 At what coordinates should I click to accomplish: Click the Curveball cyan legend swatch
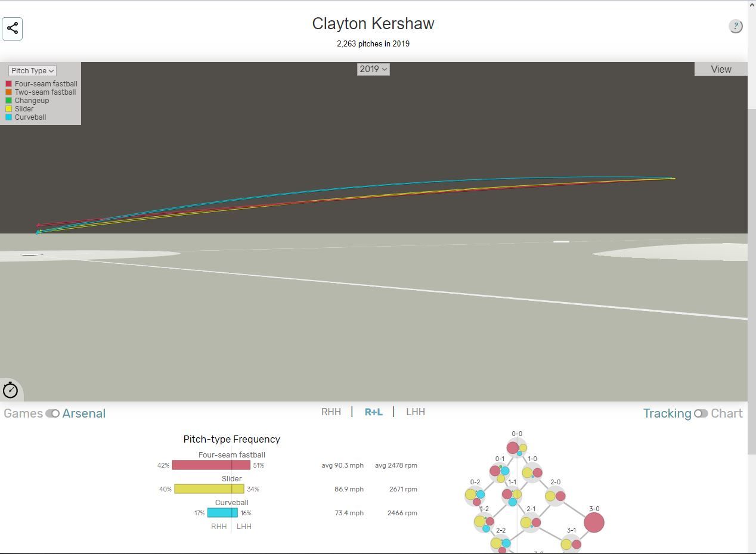coord(9,117)
